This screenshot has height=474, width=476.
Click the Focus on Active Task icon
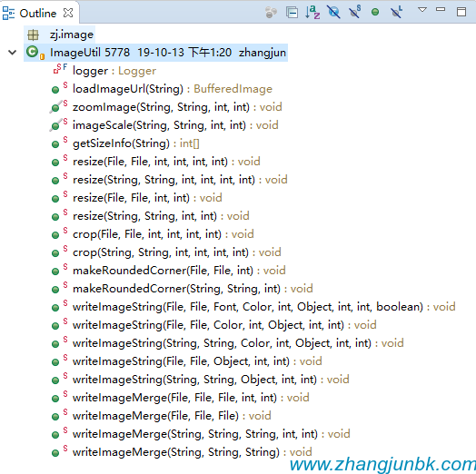tap(271, 13)
